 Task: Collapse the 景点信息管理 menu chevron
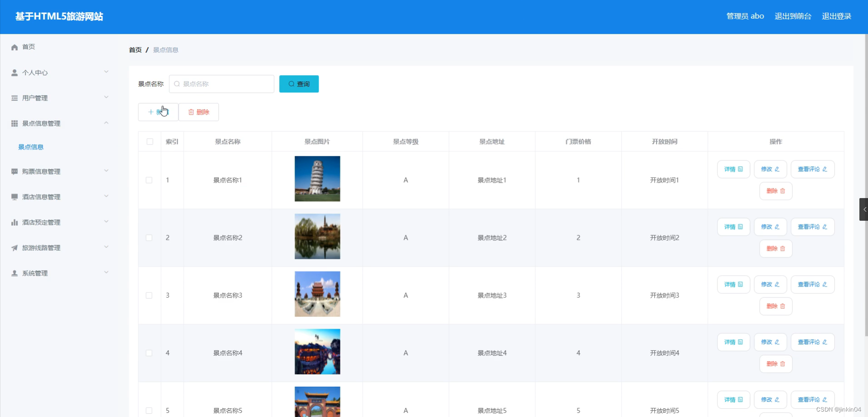106,123
